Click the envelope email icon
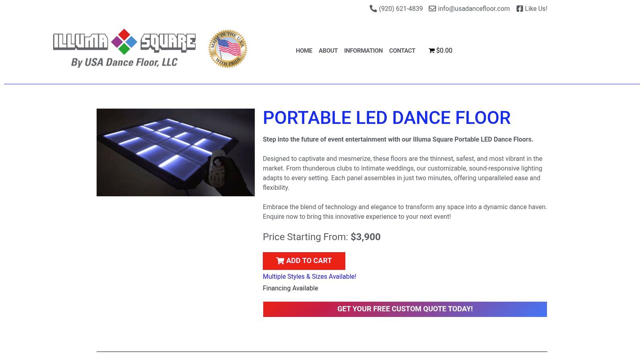The height and width of the screenshot is (362, 644). [432, 8]
